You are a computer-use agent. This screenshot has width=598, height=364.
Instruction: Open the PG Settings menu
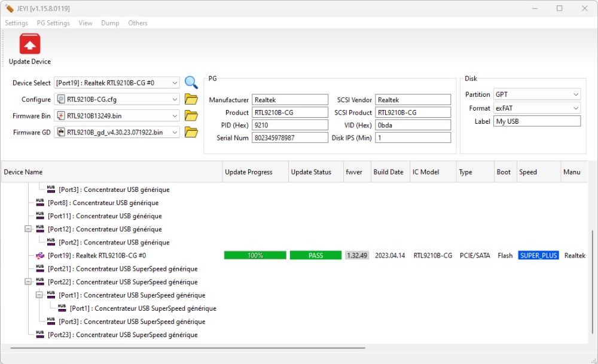[x=53, y=23]
